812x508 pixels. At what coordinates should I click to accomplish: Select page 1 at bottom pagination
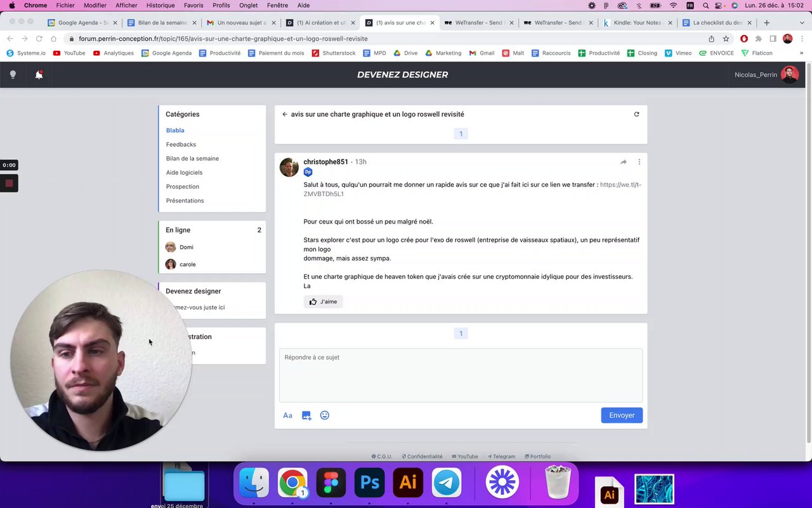pos(461,333)
